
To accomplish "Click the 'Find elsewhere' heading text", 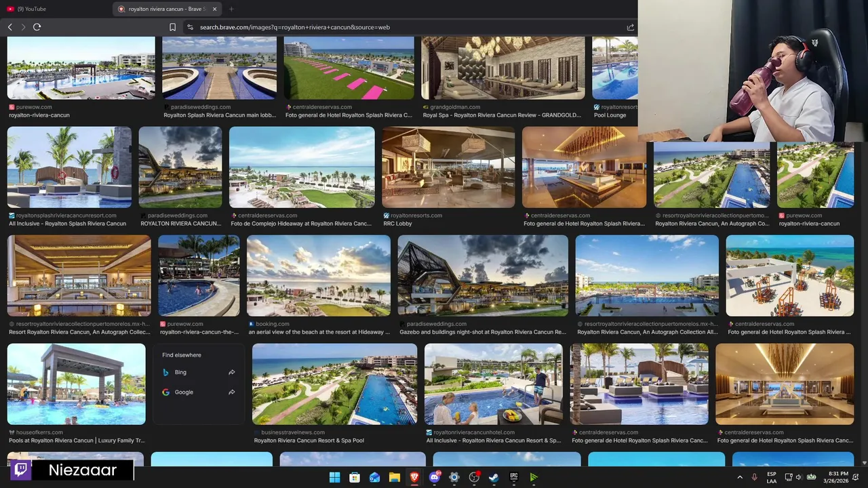I will click(182, 355).
